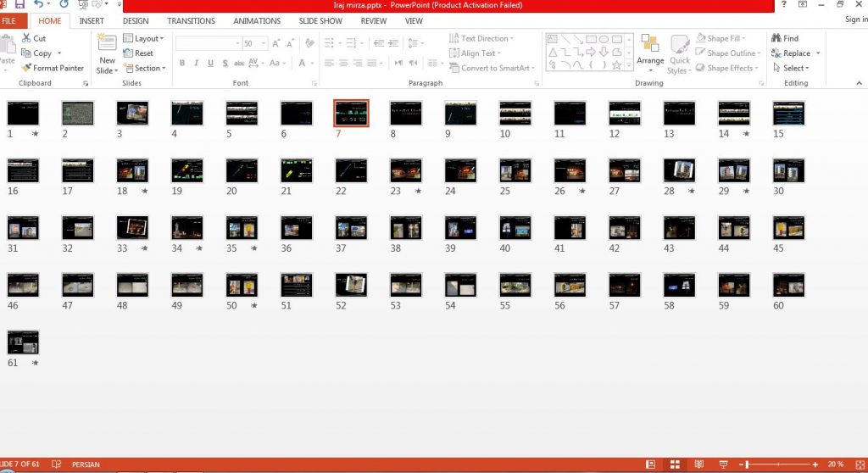Start Slide Show from status bar icon

pyautogui.click(x=723, y=465)
